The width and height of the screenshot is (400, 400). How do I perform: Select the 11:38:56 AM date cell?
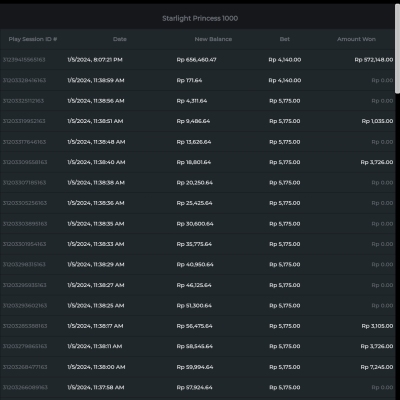coord(96,101)
